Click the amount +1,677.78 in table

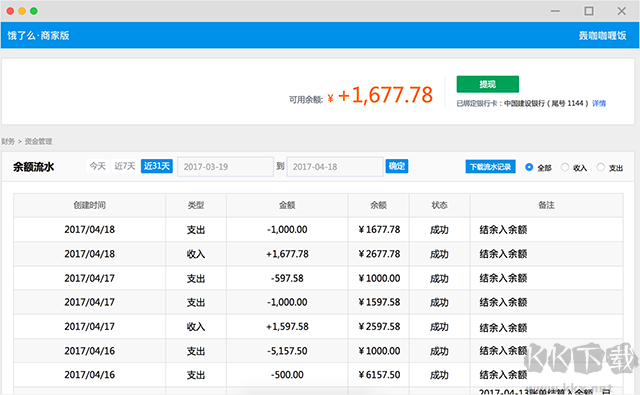(287, 254)
